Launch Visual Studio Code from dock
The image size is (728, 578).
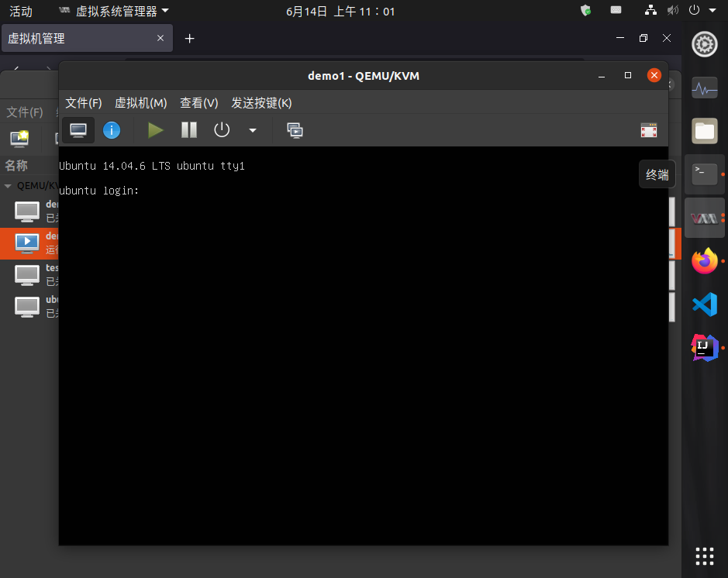click(704, 304)
